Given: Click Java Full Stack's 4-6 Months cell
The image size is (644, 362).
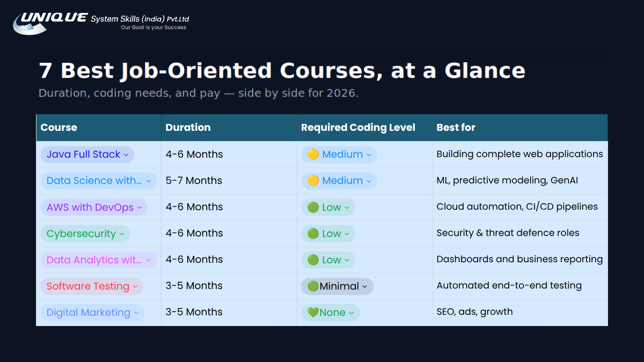Looking at the screenshot, I should [229, 154].
